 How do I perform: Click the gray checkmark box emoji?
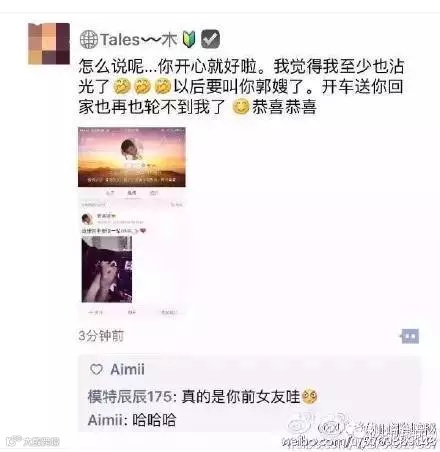[x=210, y=39]
